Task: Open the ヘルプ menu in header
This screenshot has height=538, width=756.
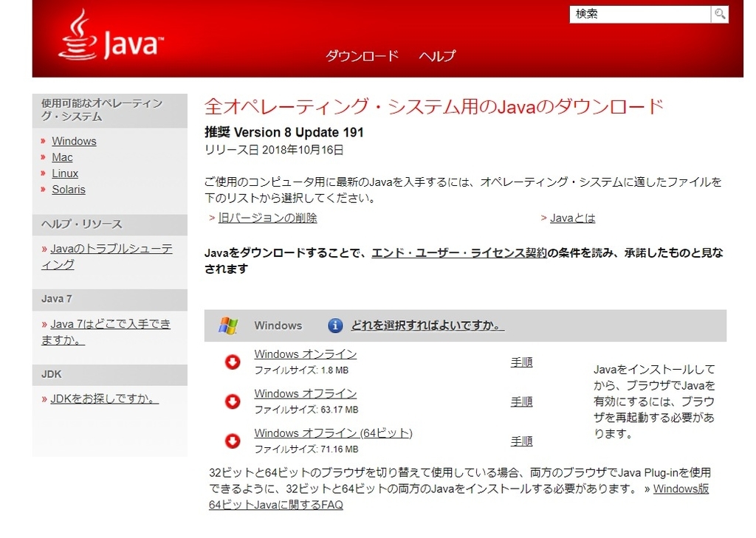Action: coord(437,56)
